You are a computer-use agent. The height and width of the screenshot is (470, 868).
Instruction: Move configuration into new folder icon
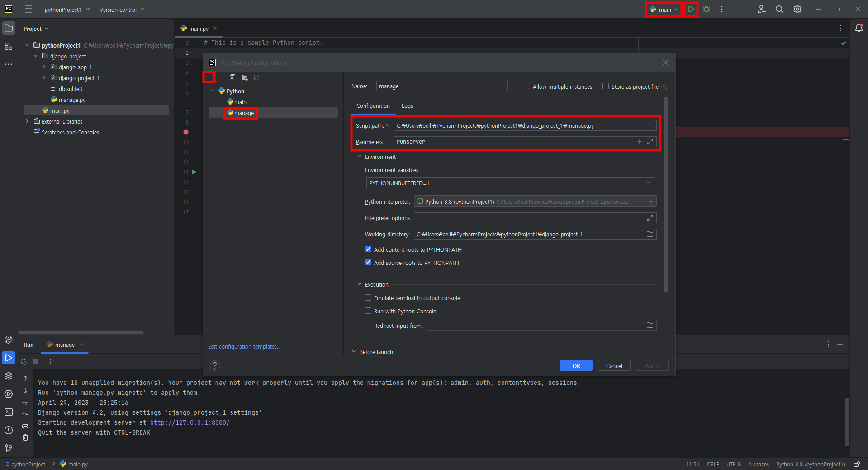coord(245,77)
